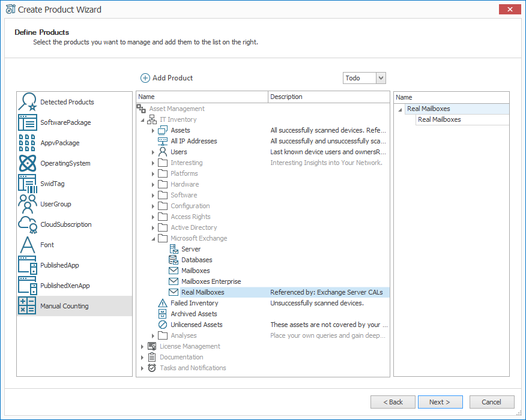Click the Back button

click(x=393, y=402)
